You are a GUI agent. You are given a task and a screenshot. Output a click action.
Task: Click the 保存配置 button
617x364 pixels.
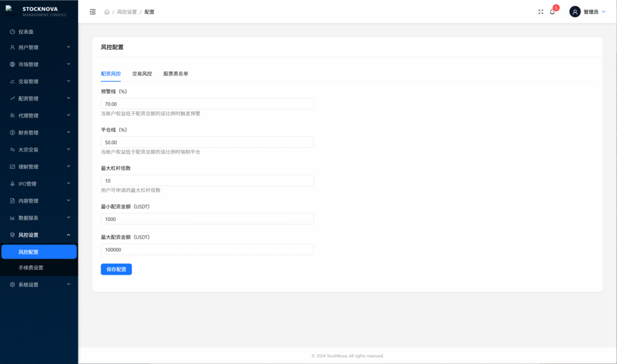coord(116,269)
